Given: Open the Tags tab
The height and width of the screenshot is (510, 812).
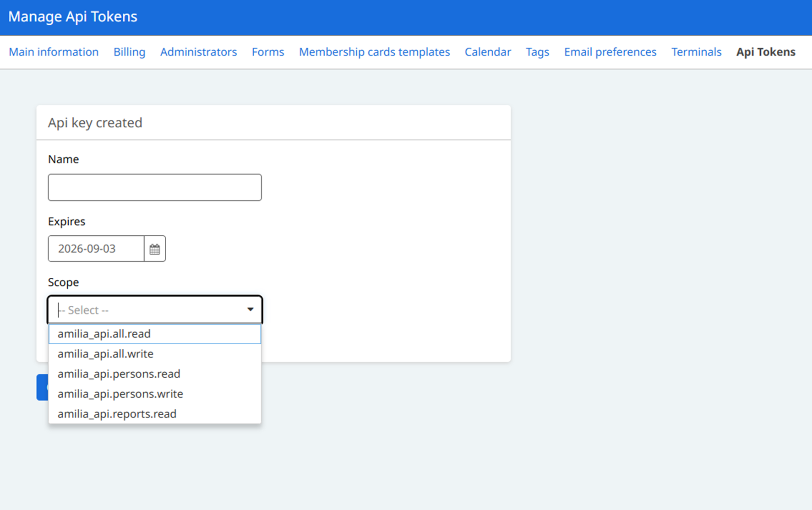Looking at the screenshot, I should pyautogui.click(x=537, y=52).
